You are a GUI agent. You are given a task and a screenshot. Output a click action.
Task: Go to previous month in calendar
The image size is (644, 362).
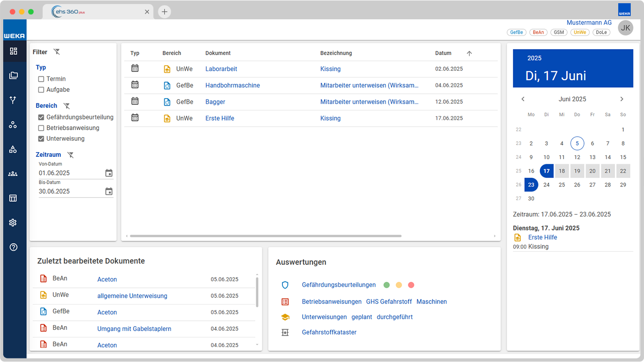(523, 99)
